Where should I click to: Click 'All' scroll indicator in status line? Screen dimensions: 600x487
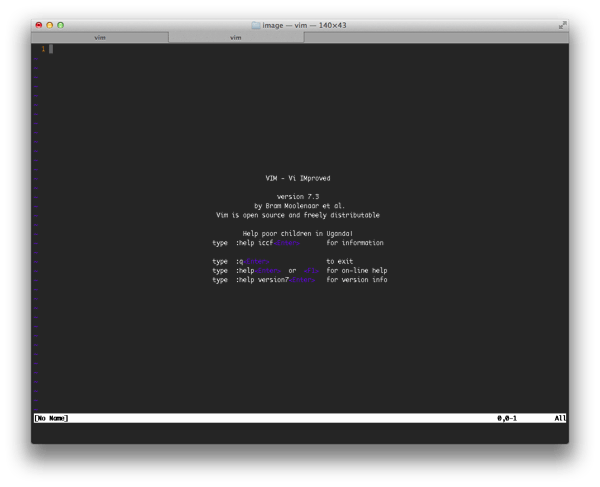560,418
